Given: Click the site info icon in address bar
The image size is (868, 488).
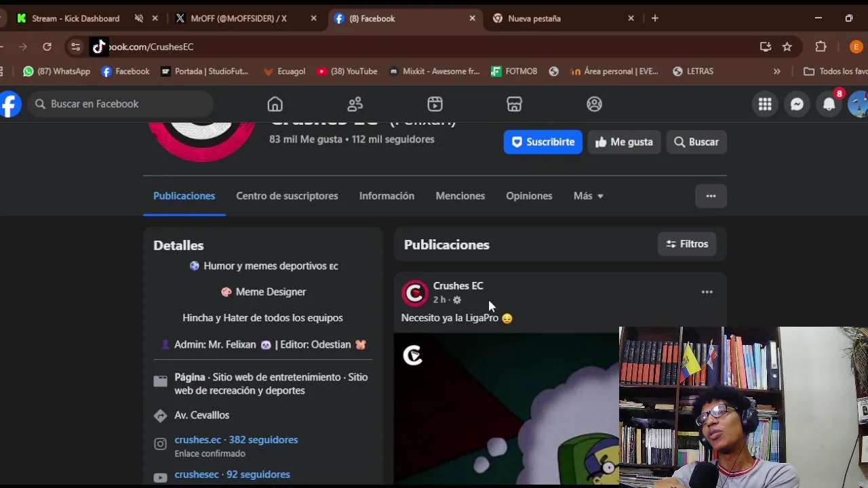Looking at the screenshot, I should pos(75,47).
